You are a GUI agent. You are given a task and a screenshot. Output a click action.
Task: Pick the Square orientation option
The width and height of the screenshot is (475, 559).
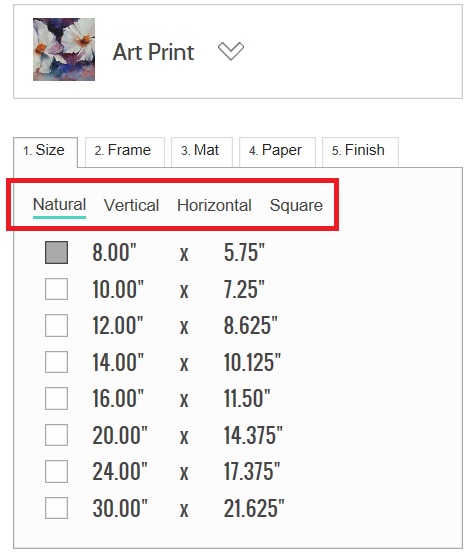(x=296, y=206)
